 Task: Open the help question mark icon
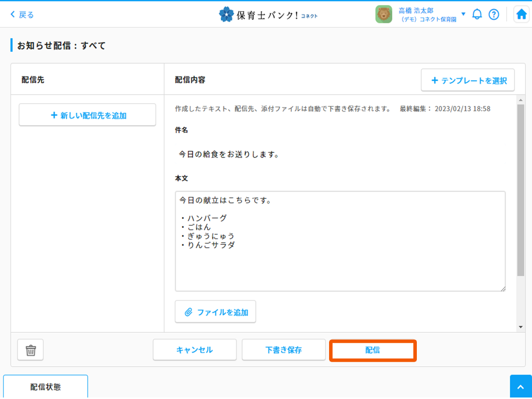pos(494,14)
